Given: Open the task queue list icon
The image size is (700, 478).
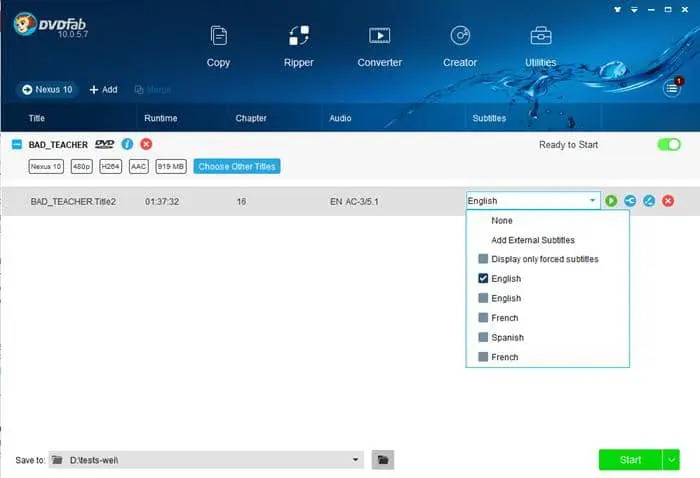Looking at the screenshot, I should [x=671, y=88].
